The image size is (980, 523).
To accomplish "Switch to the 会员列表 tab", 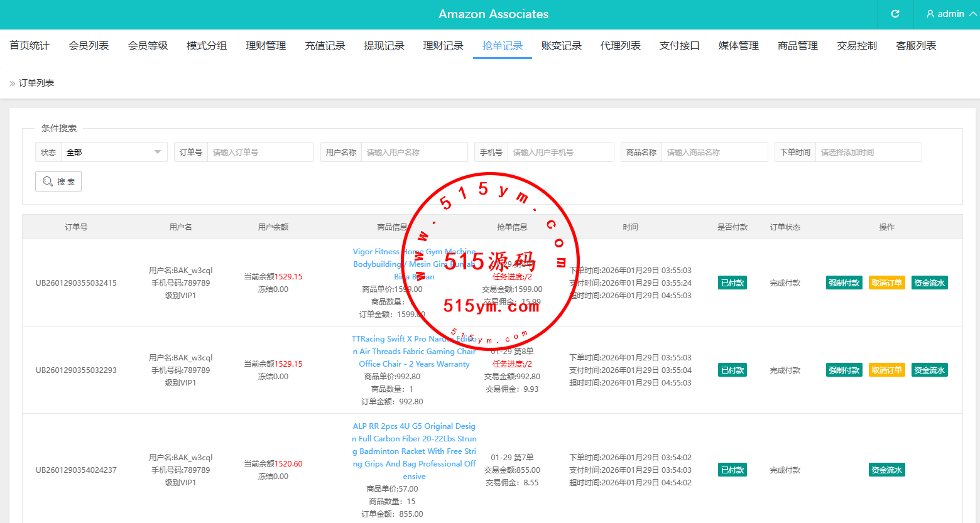I will click(89, 46).
